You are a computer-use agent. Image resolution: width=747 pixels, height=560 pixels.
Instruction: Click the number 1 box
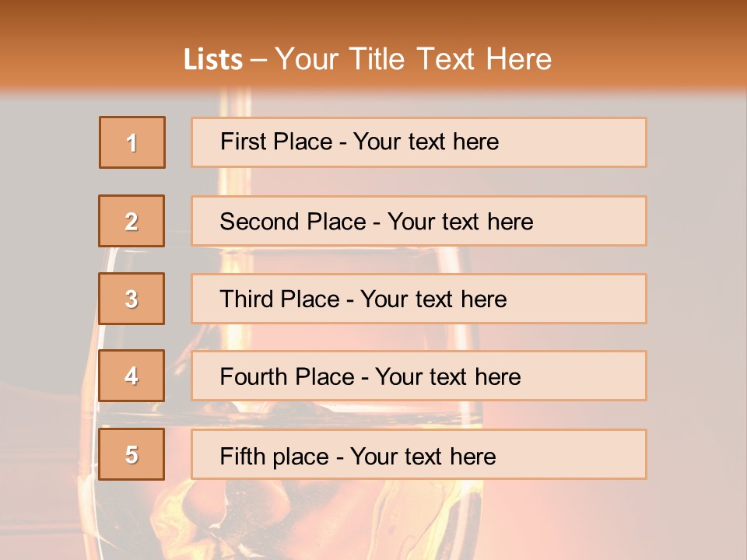(132, 142)
